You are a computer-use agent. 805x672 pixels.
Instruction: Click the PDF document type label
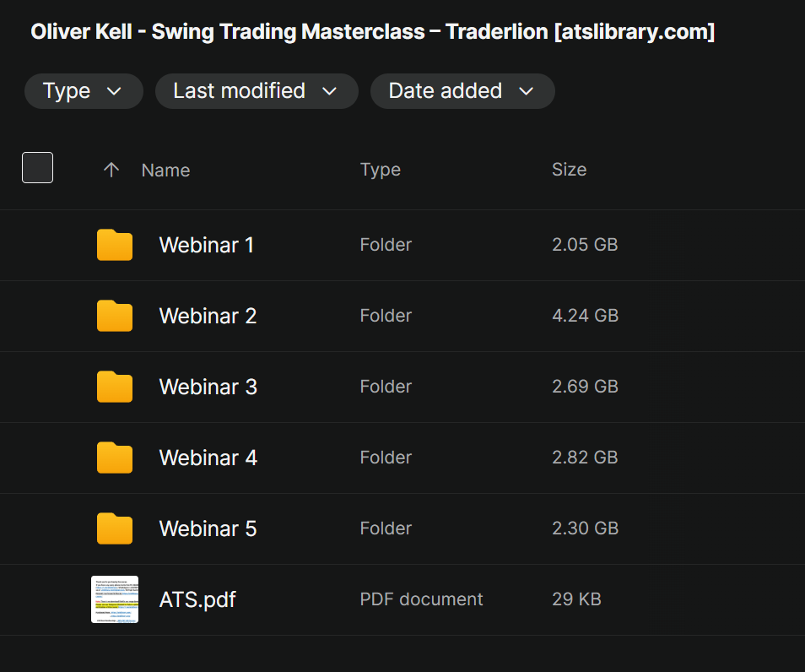click(422, 599)
